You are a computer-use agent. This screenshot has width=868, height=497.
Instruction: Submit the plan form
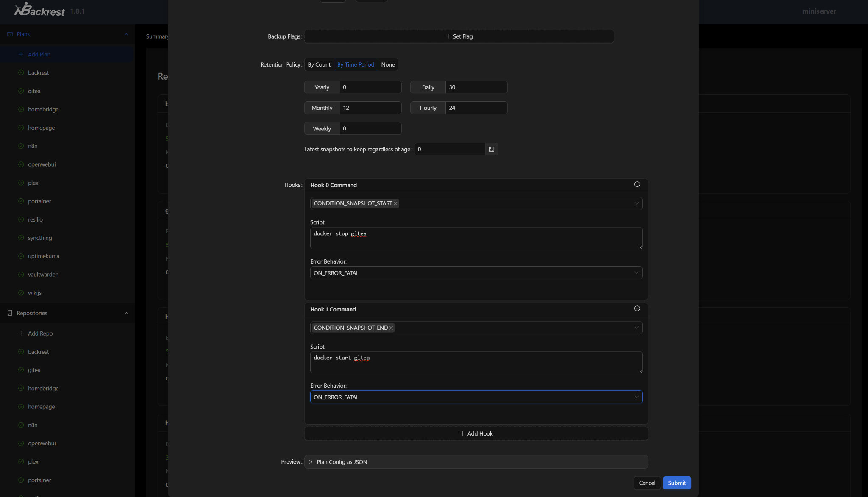(677, 483)
